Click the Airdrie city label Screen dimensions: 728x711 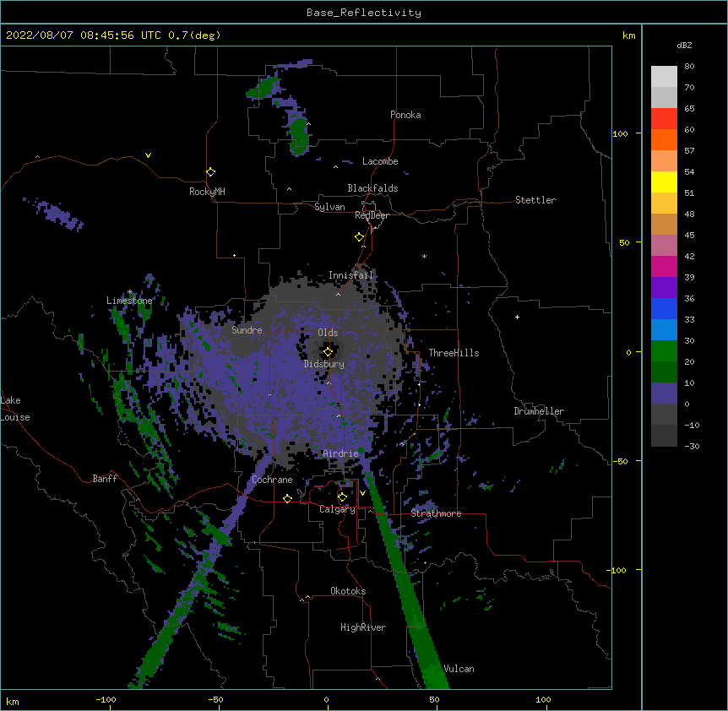click(x=341, y=453)
